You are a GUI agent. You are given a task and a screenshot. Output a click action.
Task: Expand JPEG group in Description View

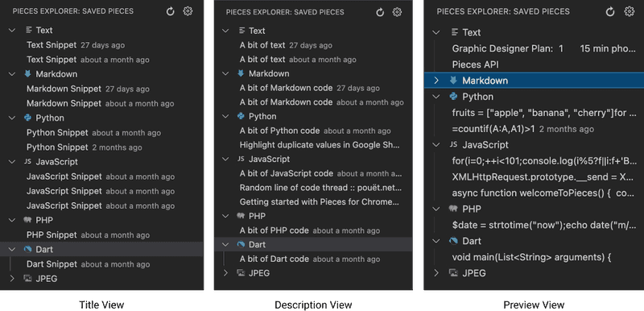click(x=225, y=273)
